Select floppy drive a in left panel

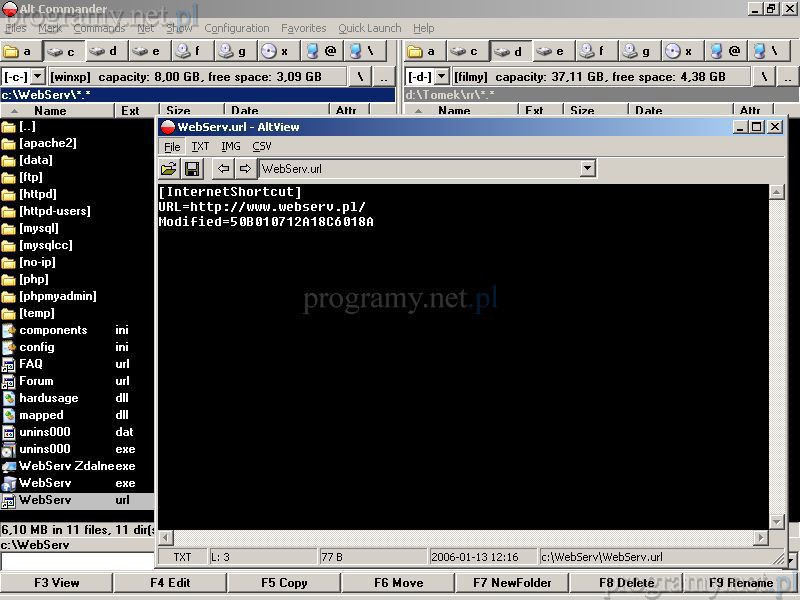pos(20,51)
